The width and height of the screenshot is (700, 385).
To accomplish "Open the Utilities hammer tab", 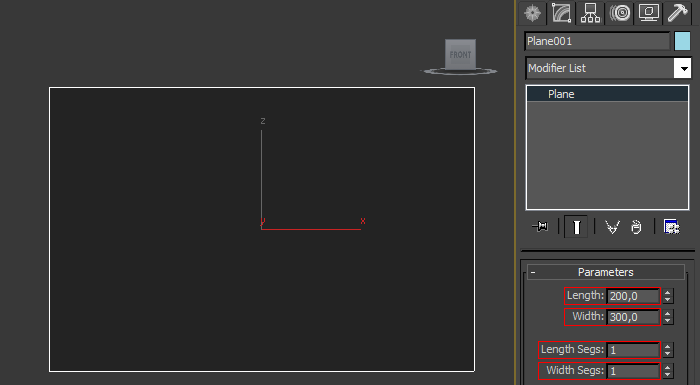I will pyautogui.click(x=678, y=13).
